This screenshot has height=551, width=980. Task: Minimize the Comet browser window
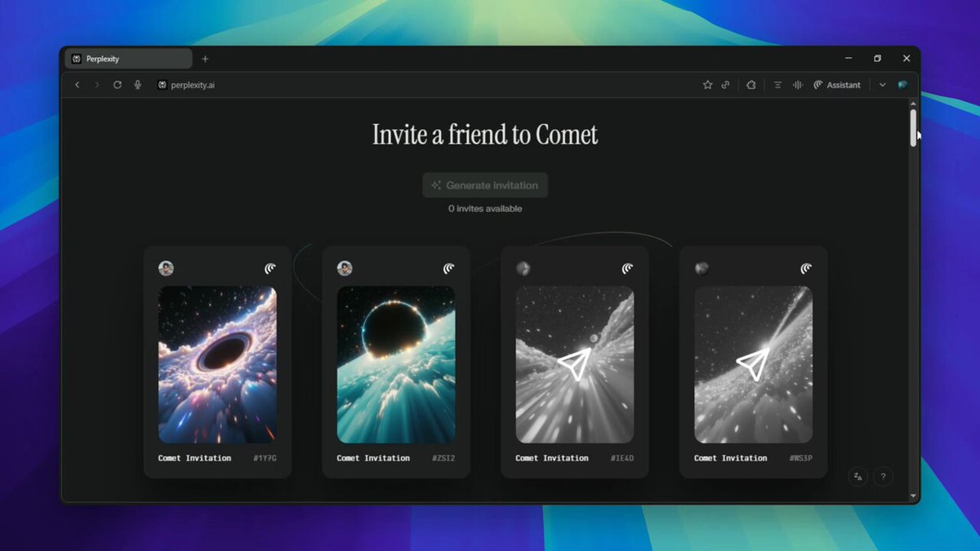(849, 59)
